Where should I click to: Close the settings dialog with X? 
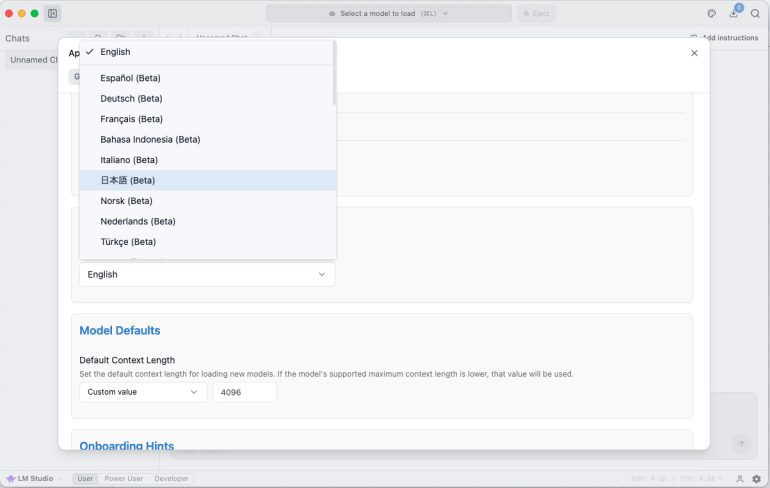(x=694, y=53)
